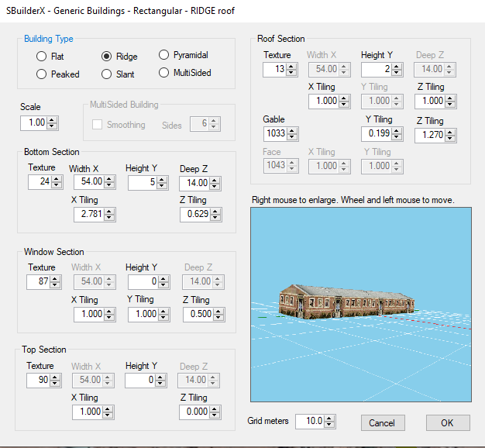Click the Cancel button
Viewport: 485px width, 448px height.
383,422
